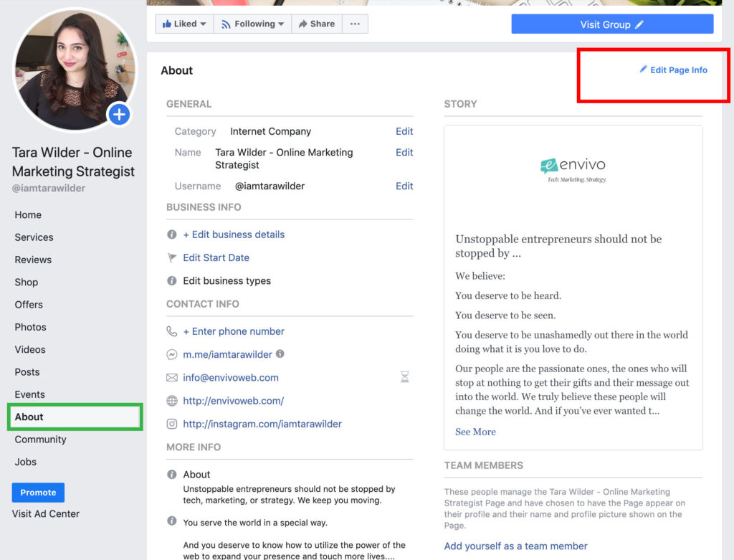Click info icon beside Edit business details
The image size is (734, 560).
click(x=172, y=234)
